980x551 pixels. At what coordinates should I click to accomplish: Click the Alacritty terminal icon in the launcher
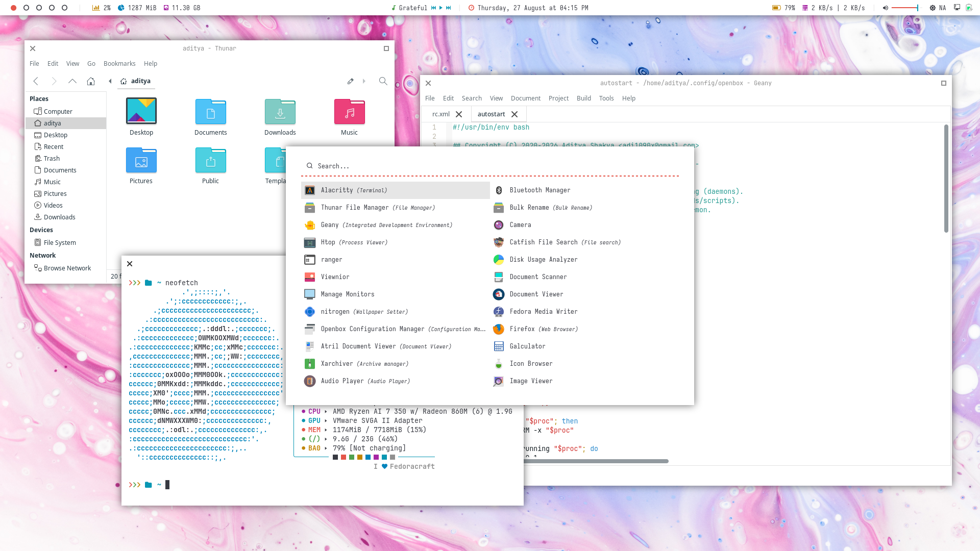[310, 190]
